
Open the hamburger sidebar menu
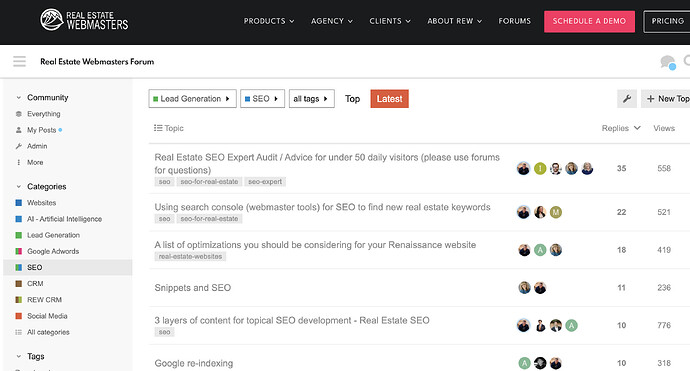coord(19,61)
